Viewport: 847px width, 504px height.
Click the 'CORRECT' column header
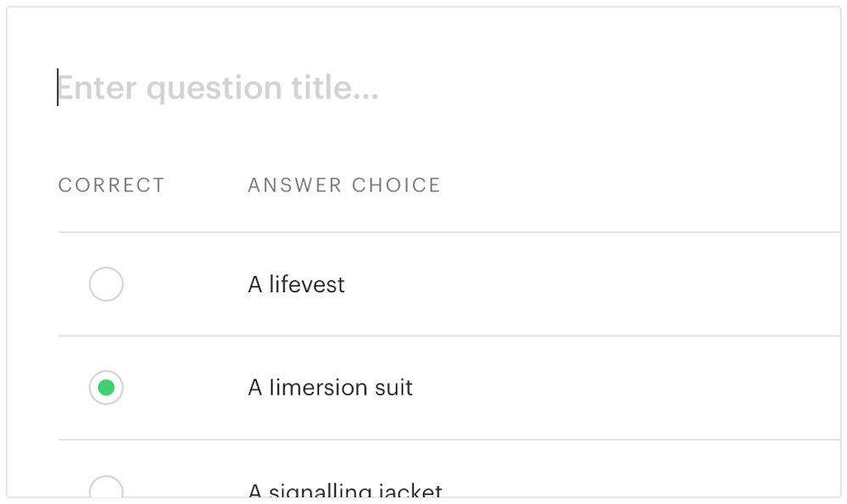tap(111, 186)
